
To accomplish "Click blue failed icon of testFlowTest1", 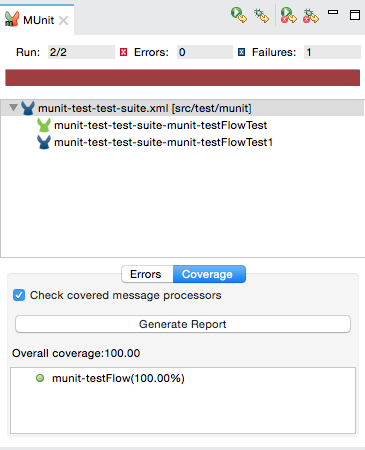I will pos(44,142).
